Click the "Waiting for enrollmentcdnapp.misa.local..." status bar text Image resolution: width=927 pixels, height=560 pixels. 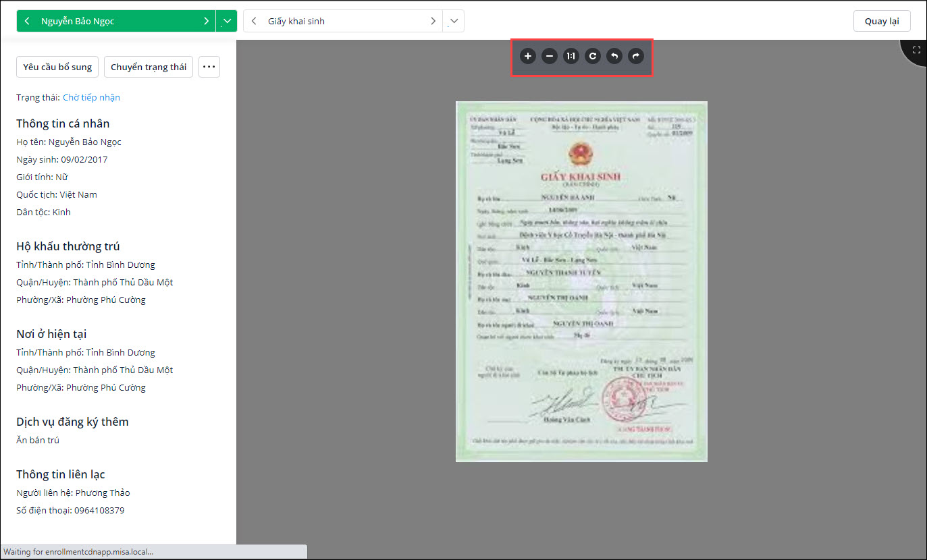79,552
